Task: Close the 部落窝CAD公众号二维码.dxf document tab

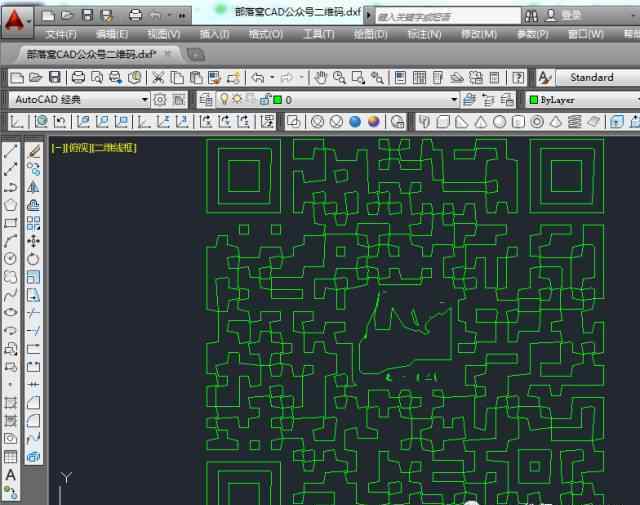Action: click(x=167, y=55)
